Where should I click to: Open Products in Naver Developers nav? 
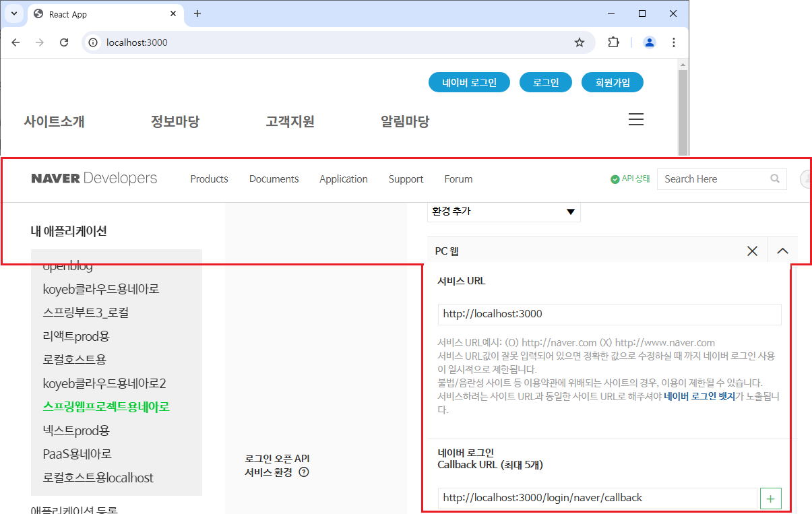209,179
